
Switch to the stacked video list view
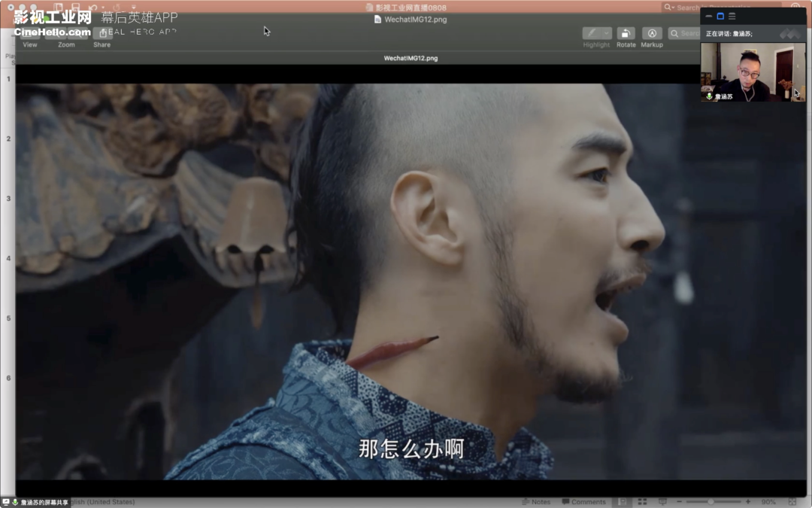[x=732, y=17]
